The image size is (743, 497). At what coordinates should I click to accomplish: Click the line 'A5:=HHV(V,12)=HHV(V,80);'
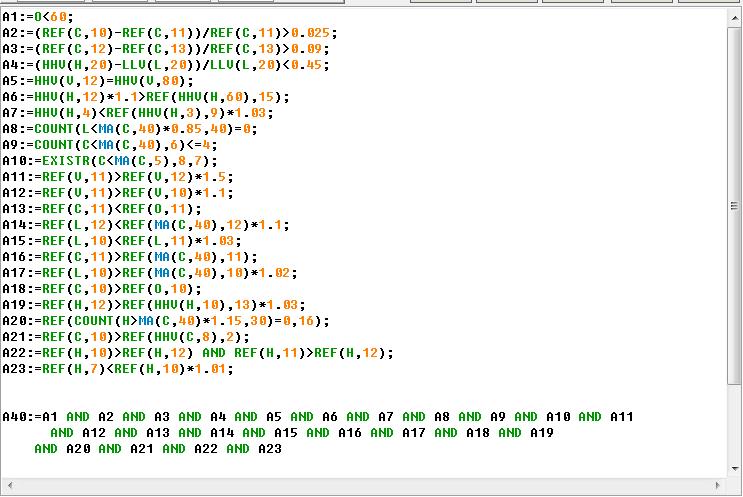pyautogui.click(x=98, y=81)
